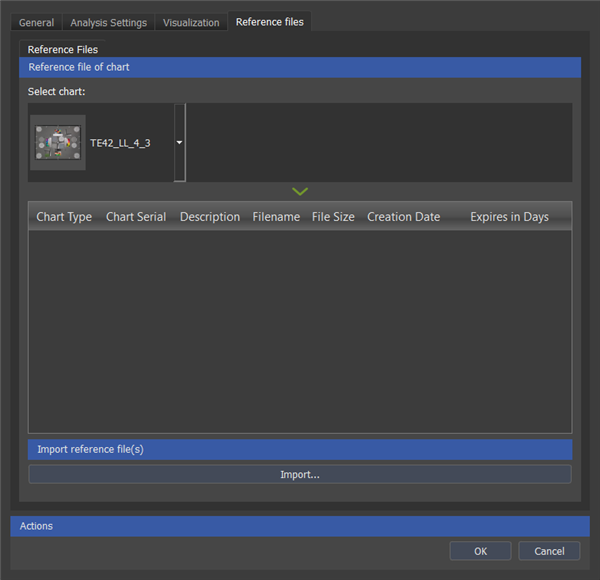
Task: Click the TE42_LL_4_3 chart thumbnail
Action: (58, 142)
